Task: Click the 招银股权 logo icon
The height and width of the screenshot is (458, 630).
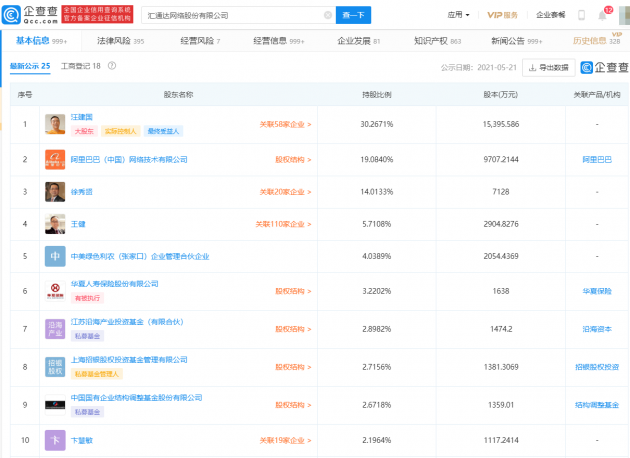Action: point(55,367)
